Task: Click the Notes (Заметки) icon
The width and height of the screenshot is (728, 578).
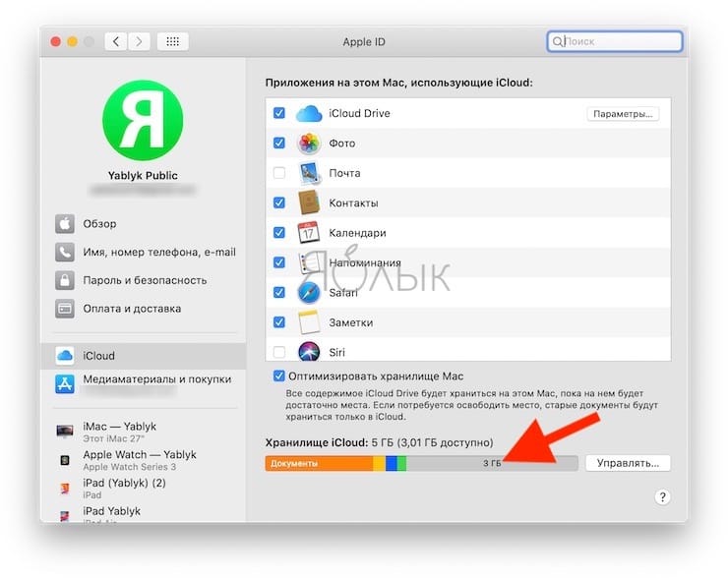Action: (309, 322)
